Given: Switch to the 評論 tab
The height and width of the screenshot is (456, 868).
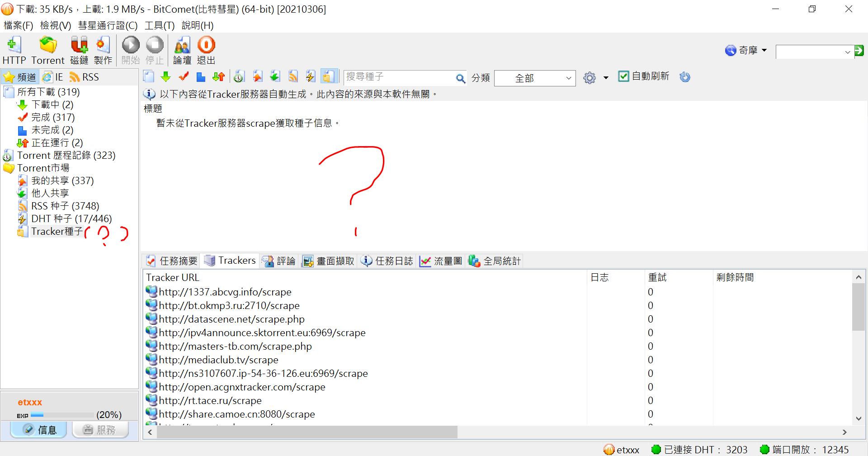Looking at the screenshot, I should click(x=279, y=261).
